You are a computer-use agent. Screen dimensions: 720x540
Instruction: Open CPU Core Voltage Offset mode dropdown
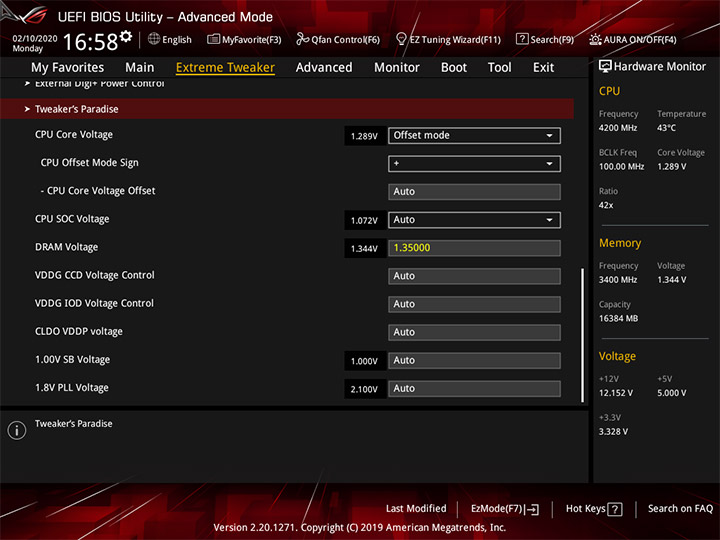pos(474,135)
